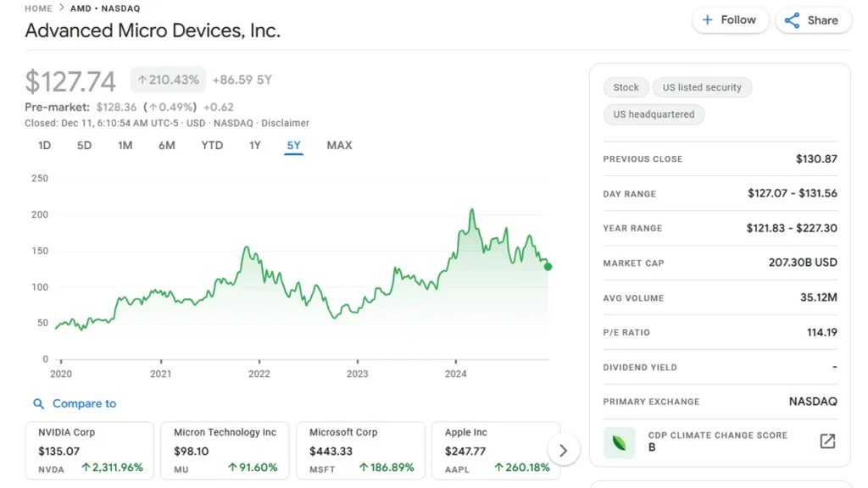The image size is (868, 488).
Task: Click the US listed security chip
Action: tap(702, 87)
